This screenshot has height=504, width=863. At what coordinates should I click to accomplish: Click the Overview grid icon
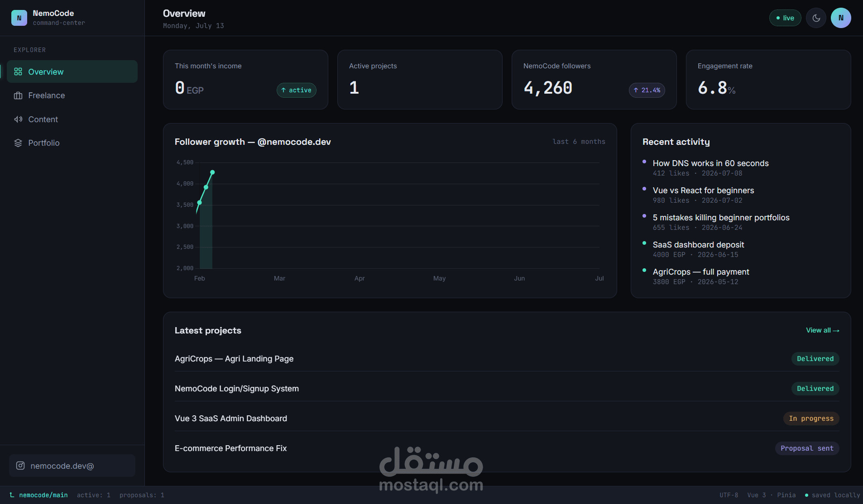point(18,71)
